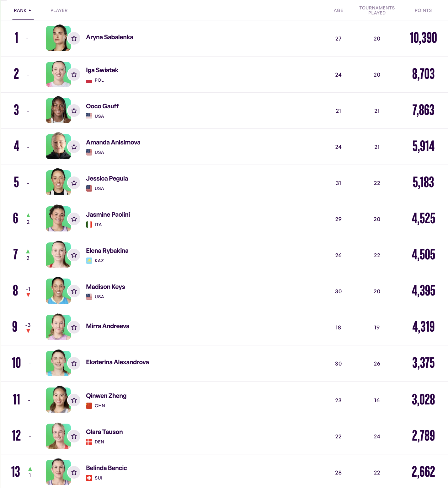
Task: Open Clara Tauson's profile by name
Action: click(x=104, y=432)
